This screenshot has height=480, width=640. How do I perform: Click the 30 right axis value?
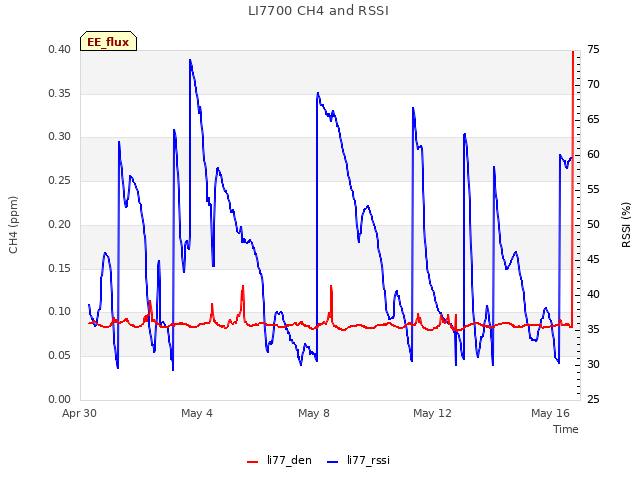tap(593, 364)
